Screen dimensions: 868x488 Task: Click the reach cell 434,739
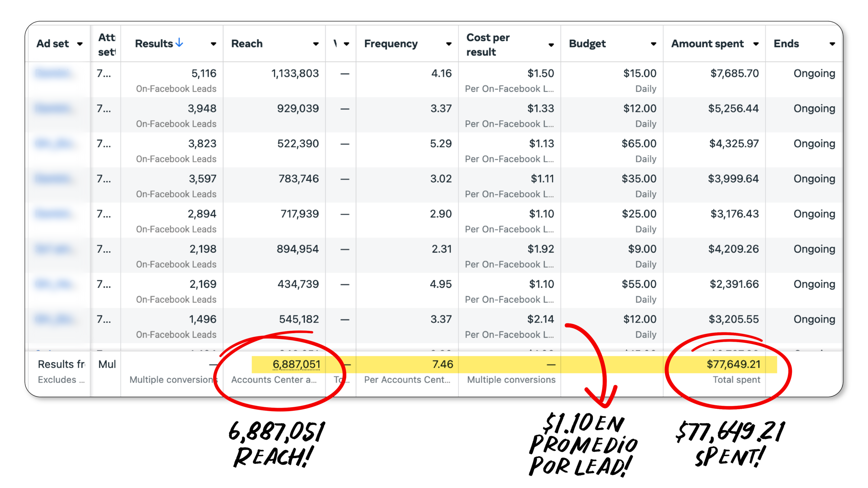[x=298, y=284]
